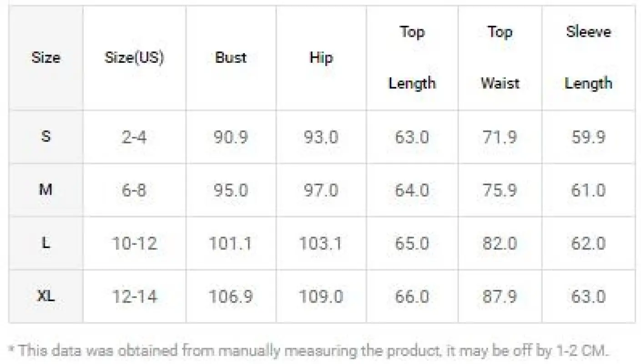Click the Top Waist column header
641x364 pixels.
[500, 57]
